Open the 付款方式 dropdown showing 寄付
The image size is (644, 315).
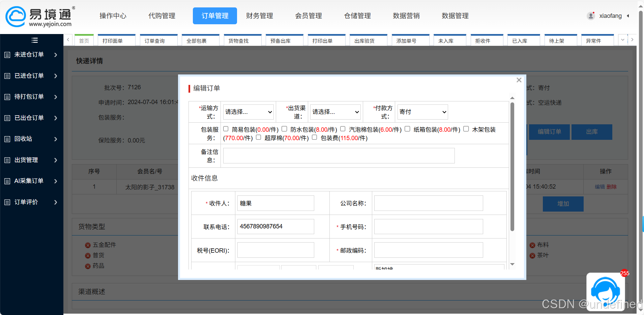click(x=423, y=112)
